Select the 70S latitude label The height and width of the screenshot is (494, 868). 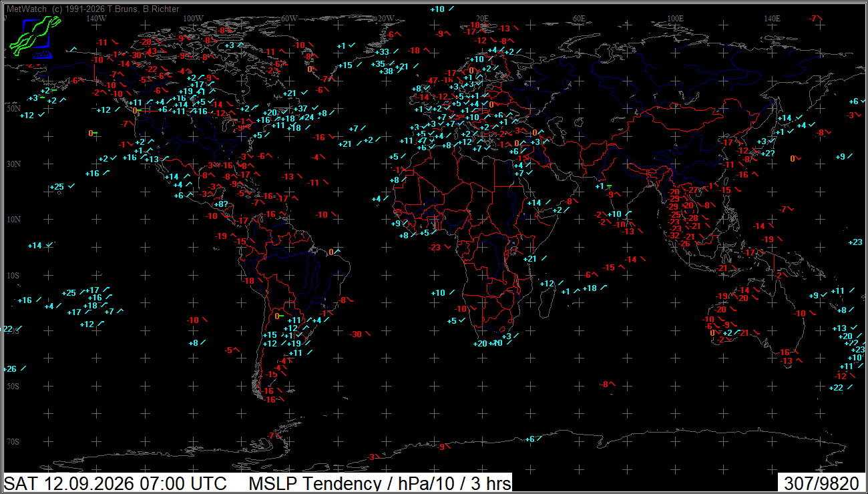pyautogui.click(x=13, y=442)
